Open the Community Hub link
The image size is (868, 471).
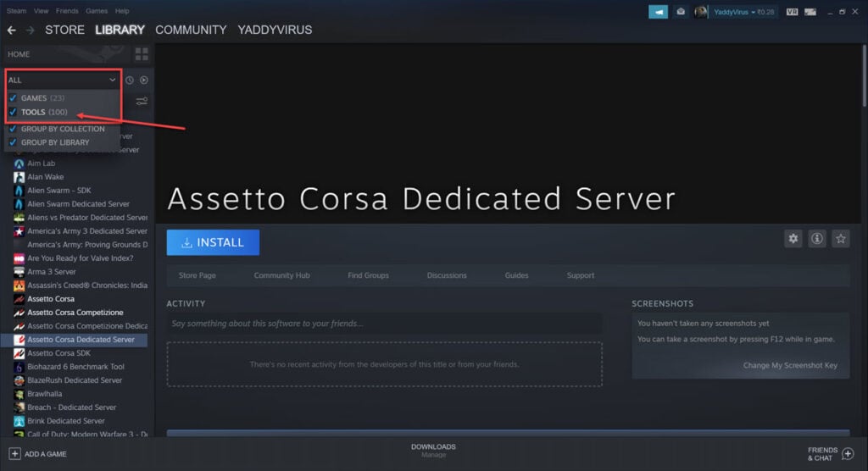(281, 275)
